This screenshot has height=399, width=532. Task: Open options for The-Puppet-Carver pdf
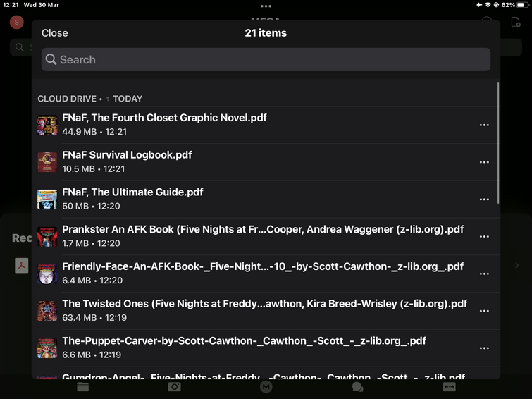pos(484,348)
